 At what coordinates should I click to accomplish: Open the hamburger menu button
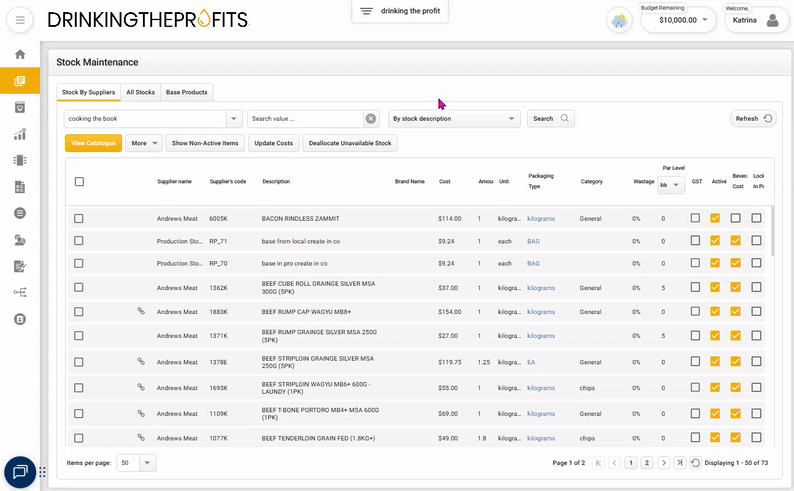(20, 20)
